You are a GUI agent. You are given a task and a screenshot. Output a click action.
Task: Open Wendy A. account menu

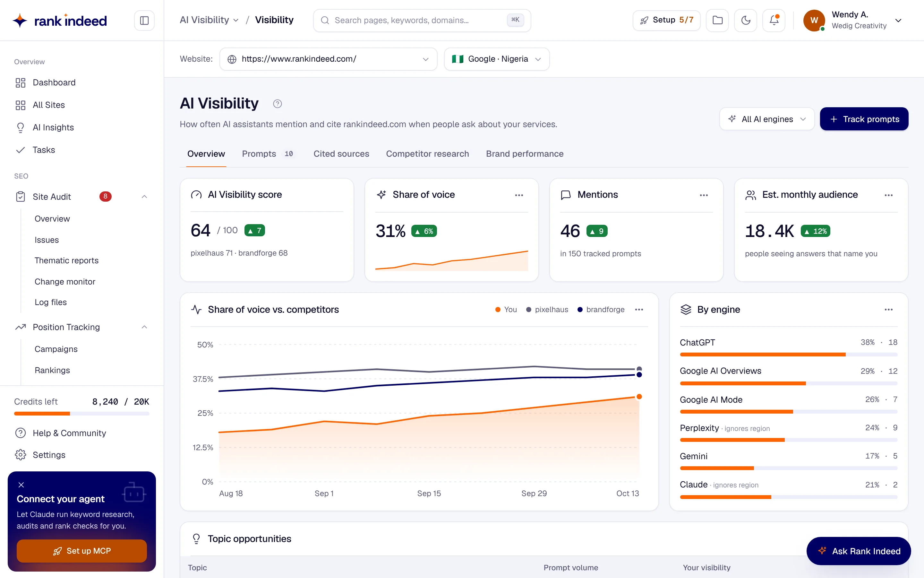click(x=853, y=20)
